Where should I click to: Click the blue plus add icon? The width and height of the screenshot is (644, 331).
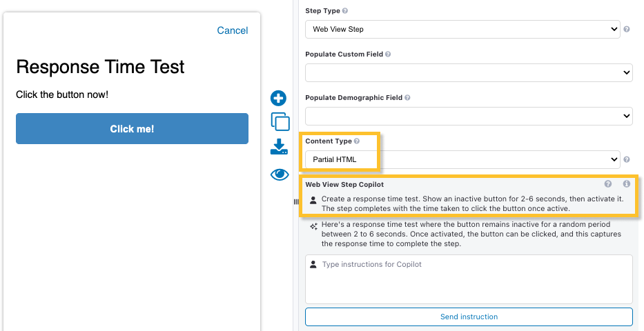tap(278, 98)
